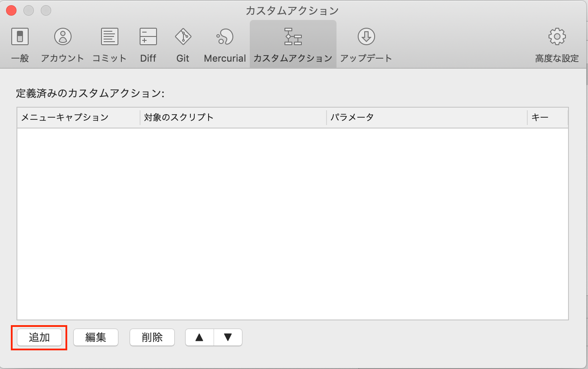Open the 一般 (General) settings icon

tap(20, 43)
